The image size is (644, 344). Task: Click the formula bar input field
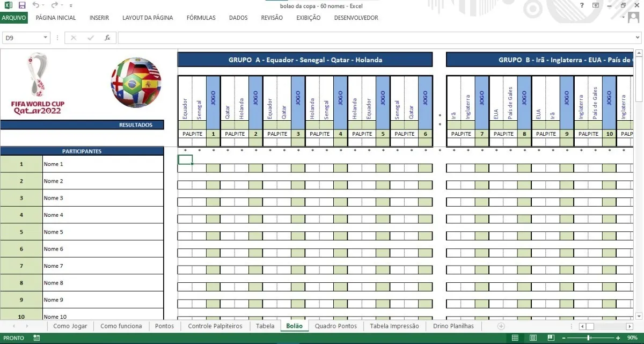[376, 38]
